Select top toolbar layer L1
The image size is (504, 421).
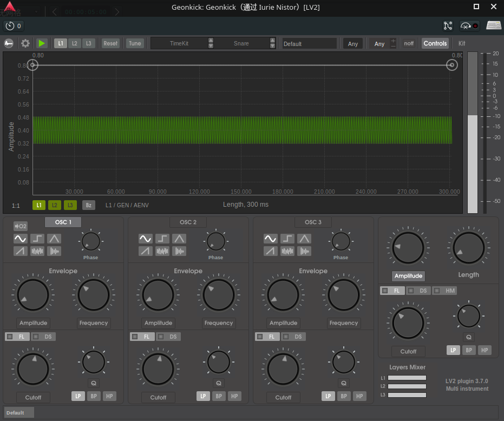[x=61, y=43]
